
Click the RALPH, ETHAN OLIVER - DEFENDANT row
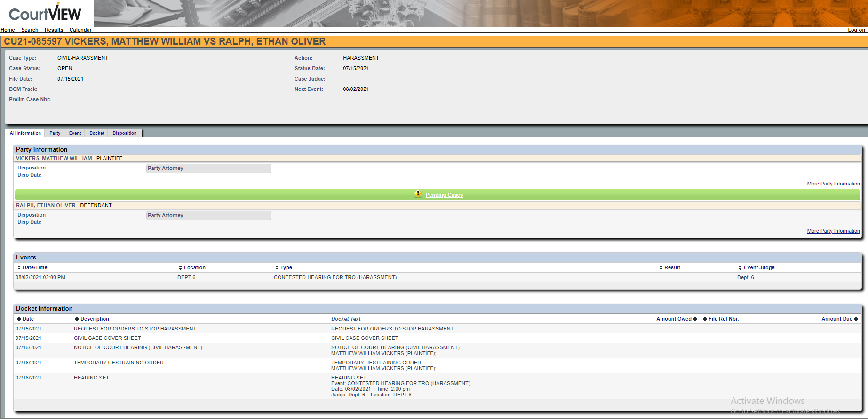click(438, 206)
